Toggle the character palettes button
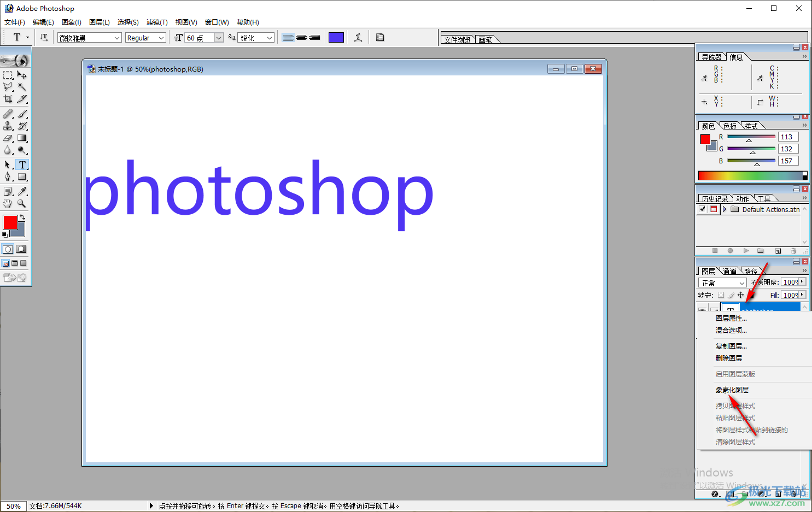 pyautogui.click(x=380, y=37)
